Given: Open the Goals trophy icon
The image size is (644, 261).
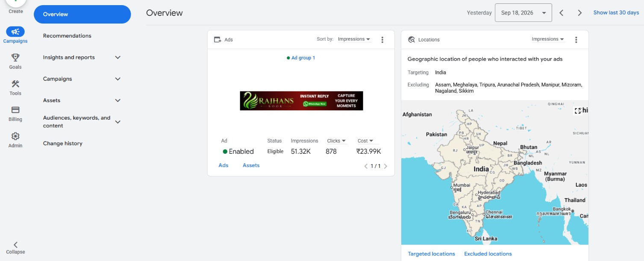Looking at the screenshot, I should 15,58.
